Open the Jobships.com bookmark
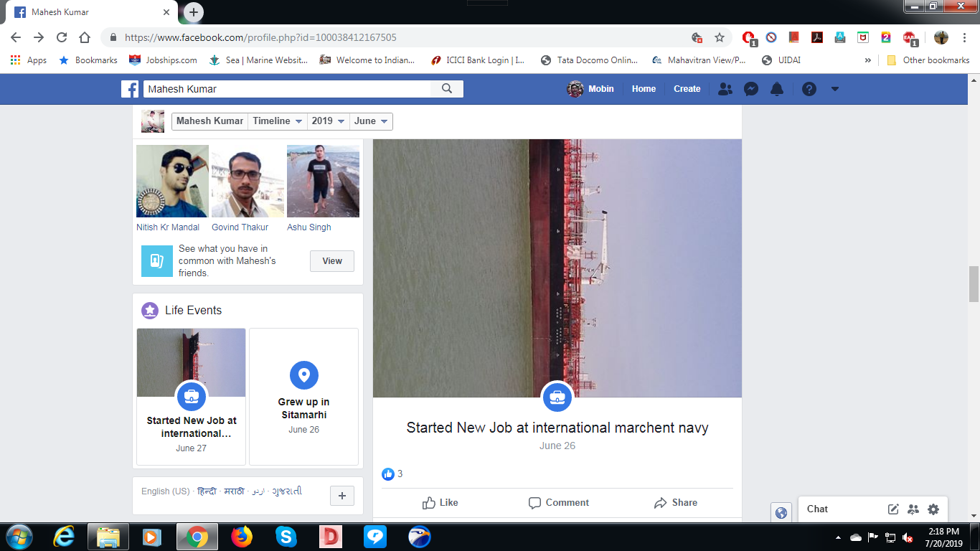Image resolution: width=980 pixels, height=551 pixels. 163,60
